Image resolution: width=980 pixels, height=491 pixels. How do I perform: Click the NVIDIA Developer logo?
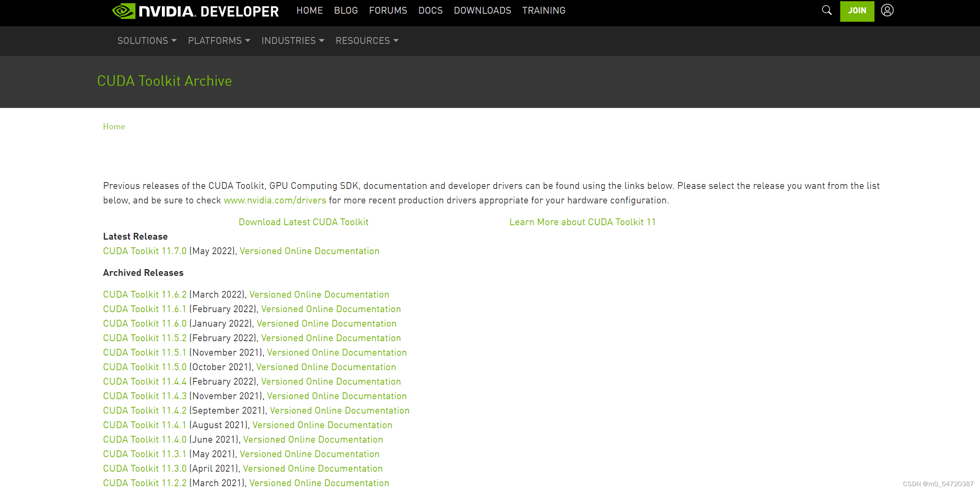(x=195, y=11)
